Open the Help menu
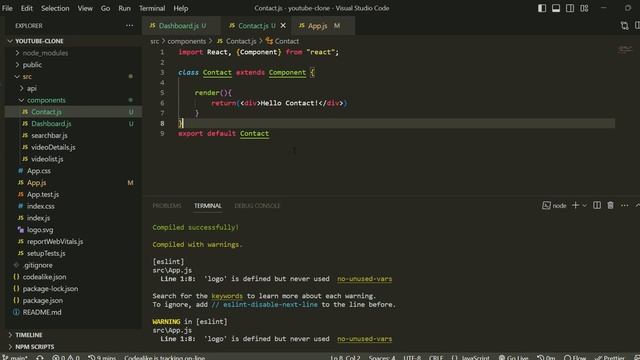640x360 pixels. (x=180, y=8)
